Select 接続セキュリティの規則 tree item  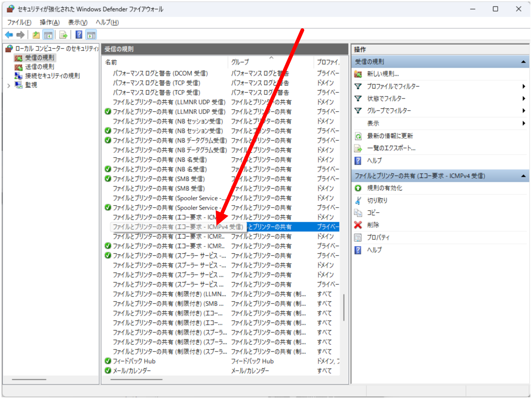pos(52,76)
